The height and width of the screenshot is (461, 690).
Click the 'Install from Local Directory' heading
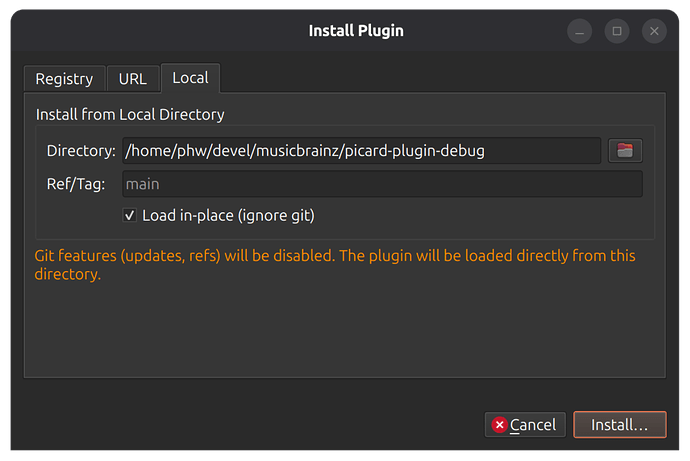coord(130,114)
